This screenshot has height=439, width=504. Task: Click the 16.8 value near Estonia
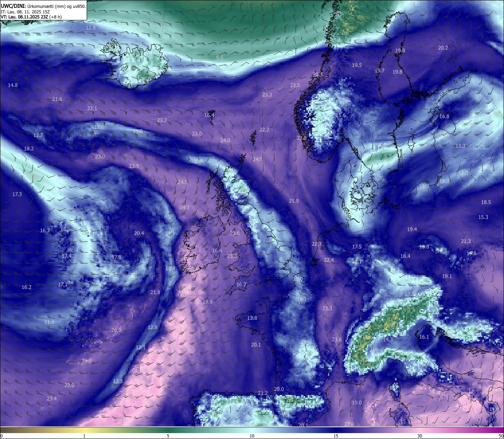click(444, 116)
